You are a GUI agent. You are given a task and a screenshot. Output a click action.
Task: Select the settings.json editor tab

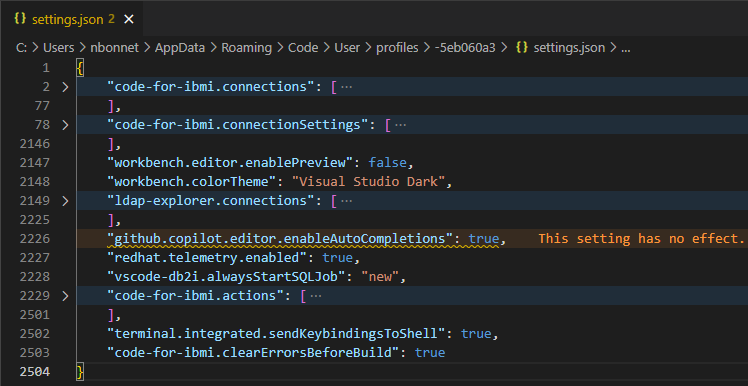72,19
